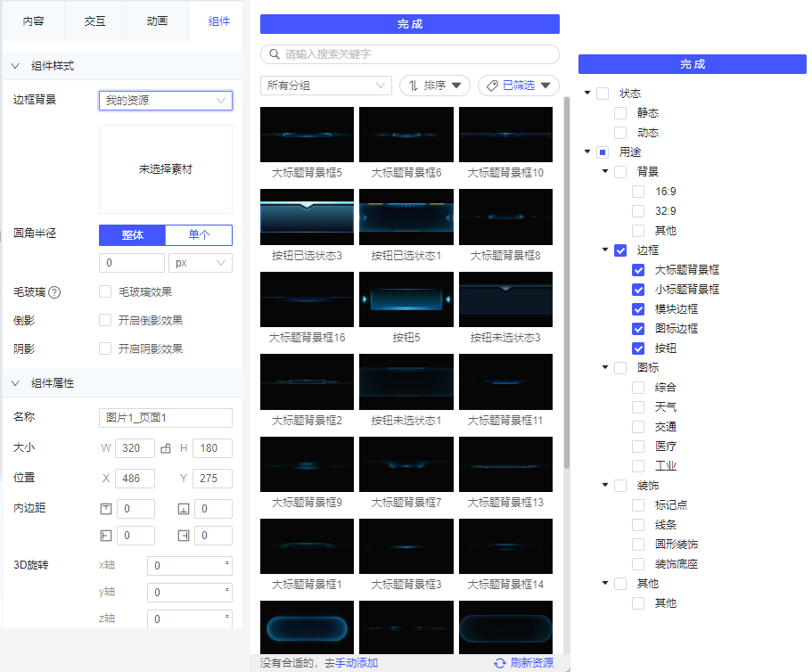Click the right padding icon

pos(184,536)
